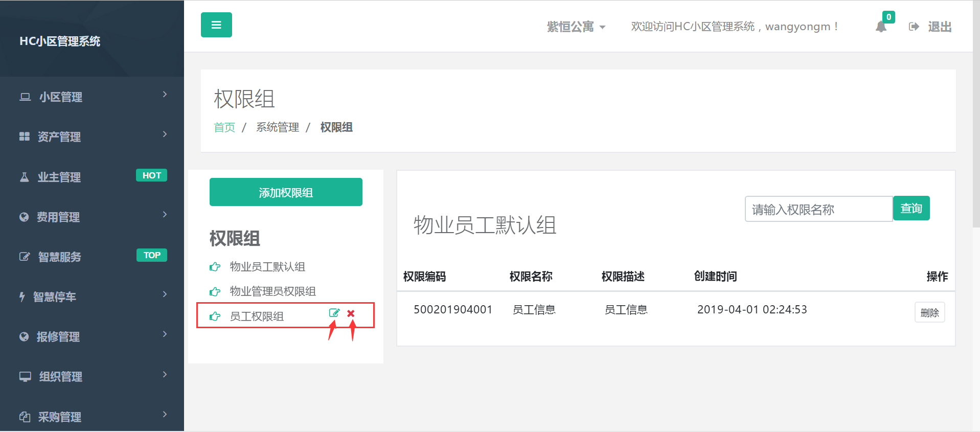
Task: Click the created time 2019-04-01 02:24:53
Action: 752,309
